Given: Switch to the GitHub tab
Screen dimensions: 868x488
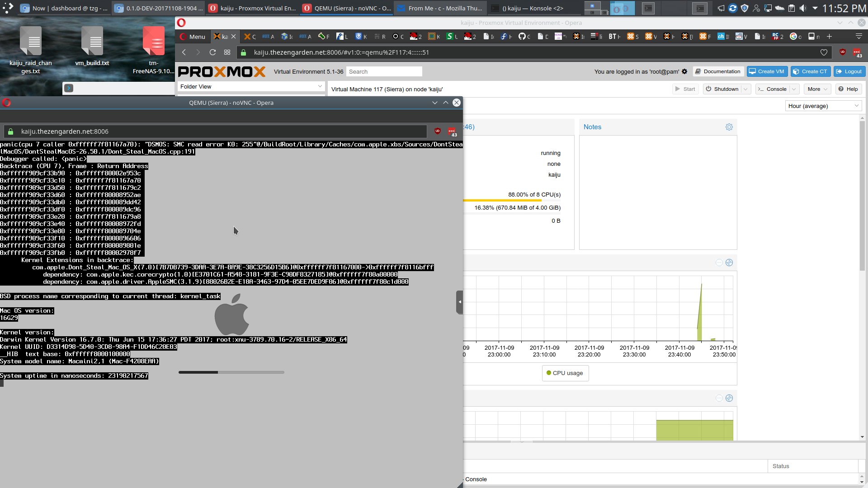Looking at the screenshot, I should pyautogui.click(x=524, y=37).
